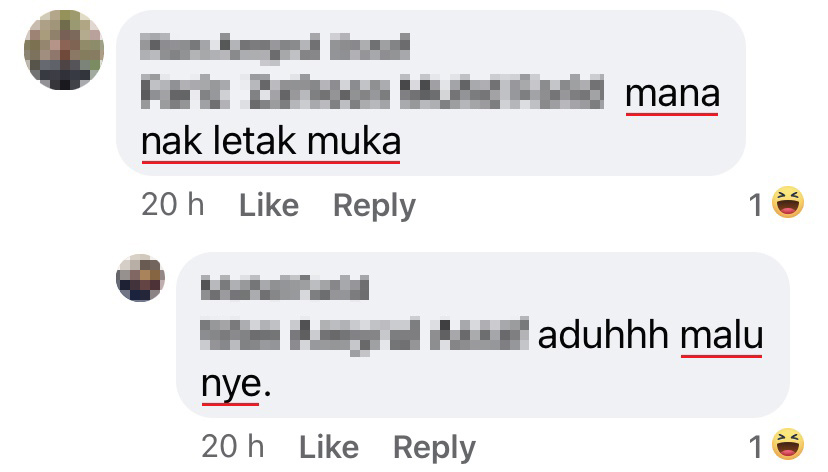Click the "nak letak muka" comment text
828x472 pixels.
[x=271, y=142]
